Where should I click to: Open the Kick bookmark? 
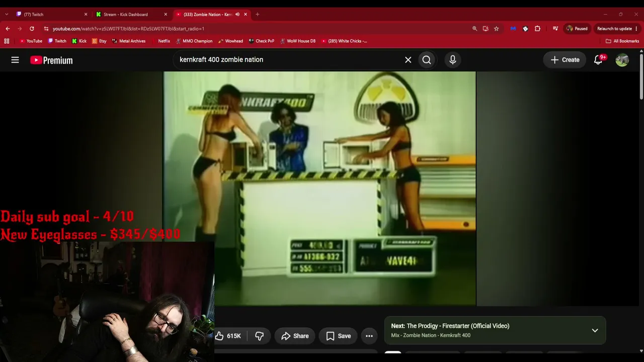tap(79, 41)
